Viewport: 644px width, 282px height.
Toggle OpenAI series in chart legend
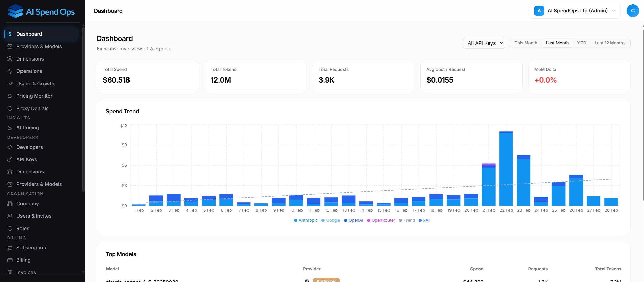(353, 220)
